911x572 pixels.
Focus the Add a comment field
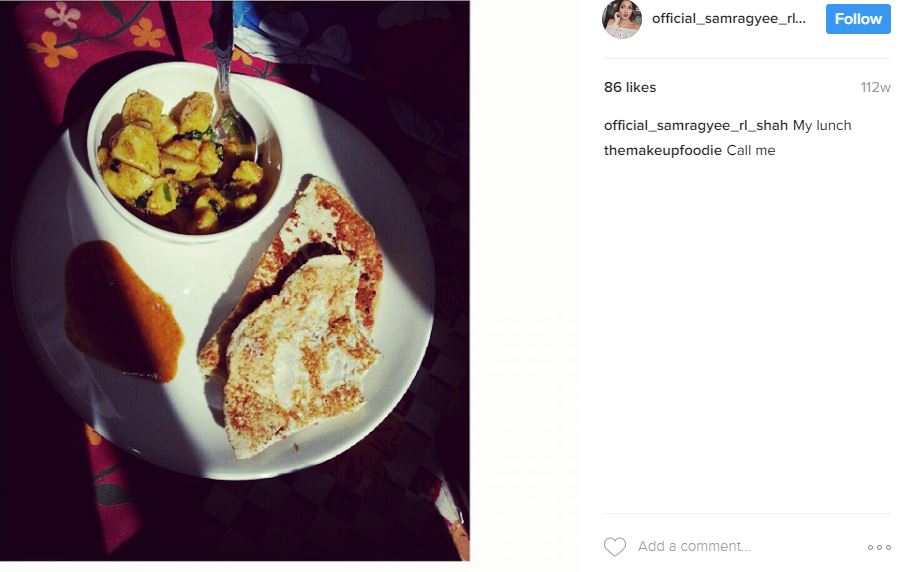click(747, 546)
